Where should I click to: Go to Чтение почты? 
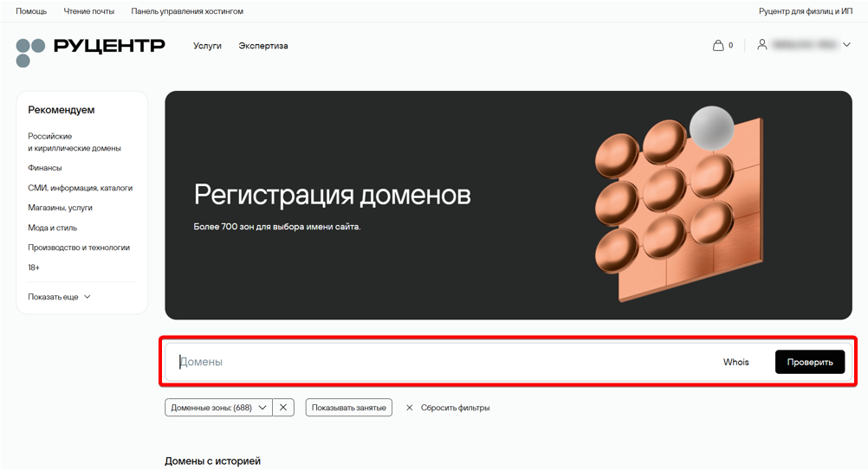click(x=88, y=11)
